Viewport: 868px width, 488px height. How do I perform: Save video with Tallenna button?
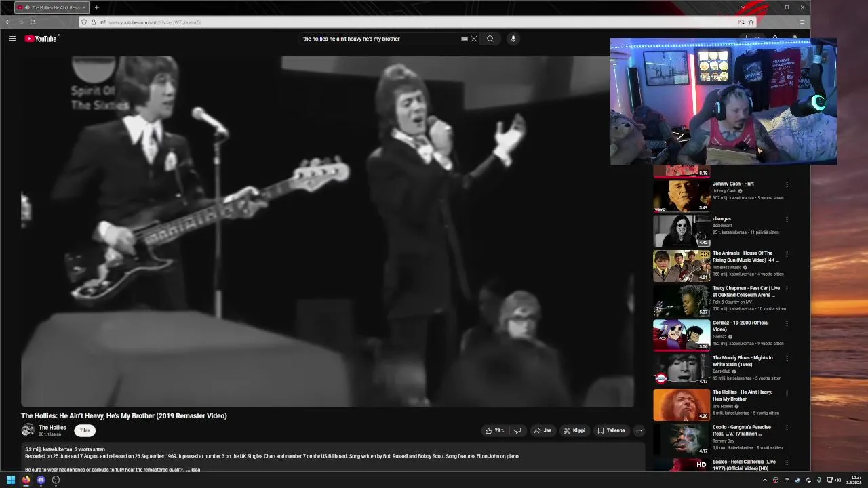click(611, 430)
